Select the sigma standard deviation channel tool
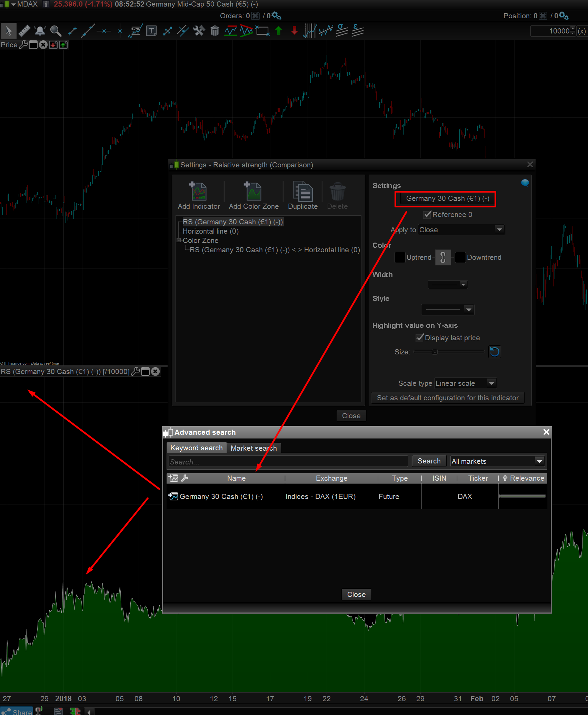 341,30
